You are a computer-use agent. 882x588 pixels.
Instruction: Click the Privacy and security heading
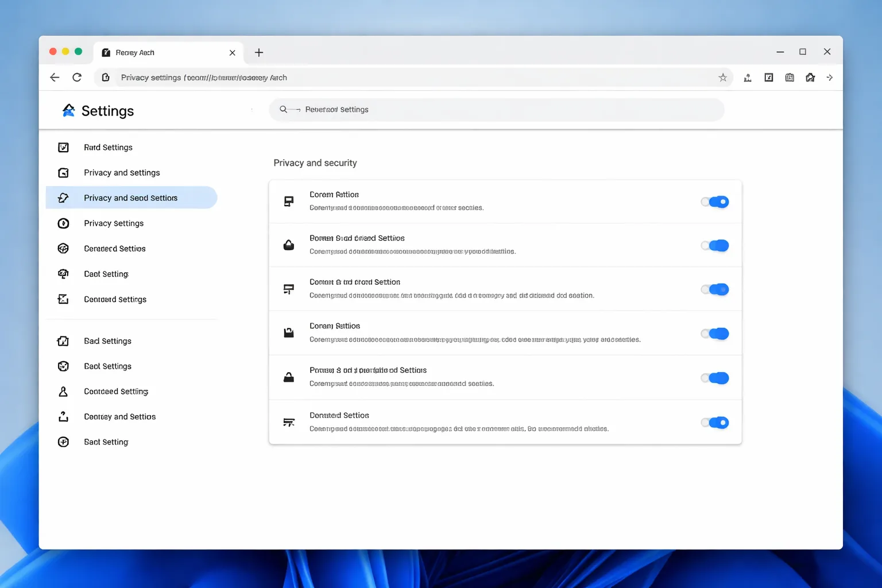tap(315, 163)
